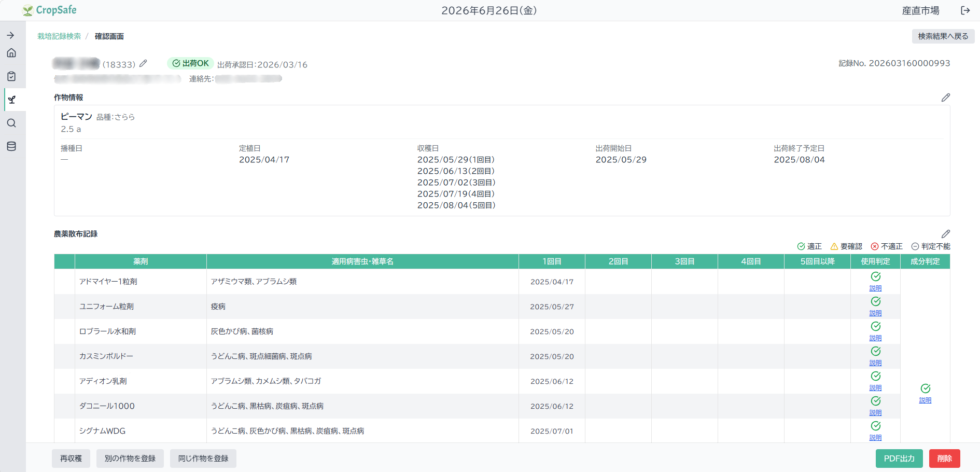
Task: Click 適正 check icon for カスミンボルドー
Action: 876,351
